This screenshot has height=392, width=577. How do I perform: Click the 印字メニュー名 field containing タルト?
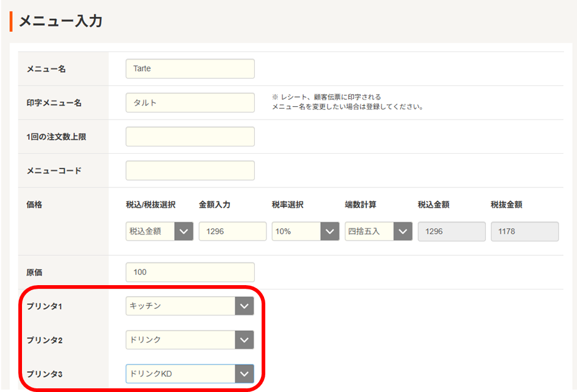point(189,103)
